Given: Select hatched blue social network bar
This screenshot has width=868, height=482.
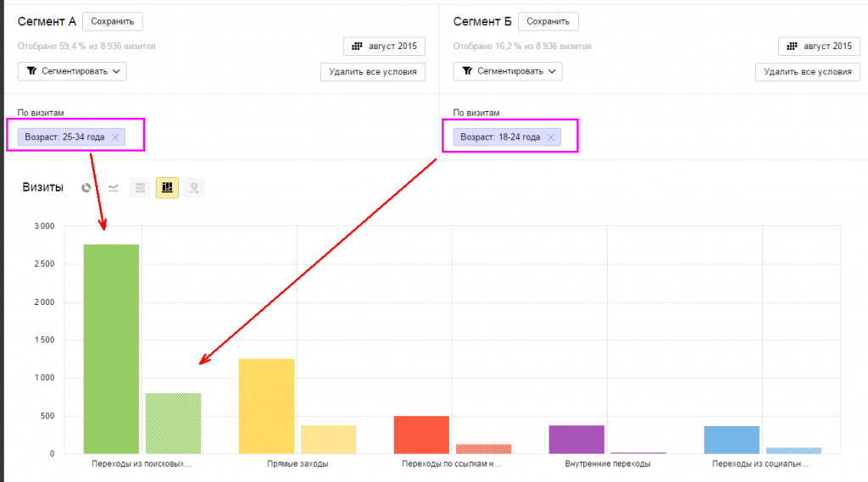Looking at the screenshot, I should point(793,451).
